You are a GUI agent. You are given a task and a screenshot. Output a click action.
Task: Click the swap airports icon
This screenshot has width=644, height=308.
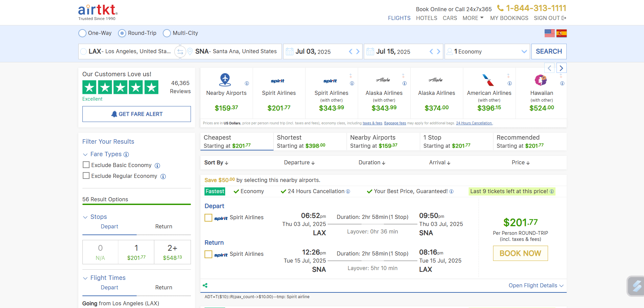pyautogui.click(x=179, y=52)
